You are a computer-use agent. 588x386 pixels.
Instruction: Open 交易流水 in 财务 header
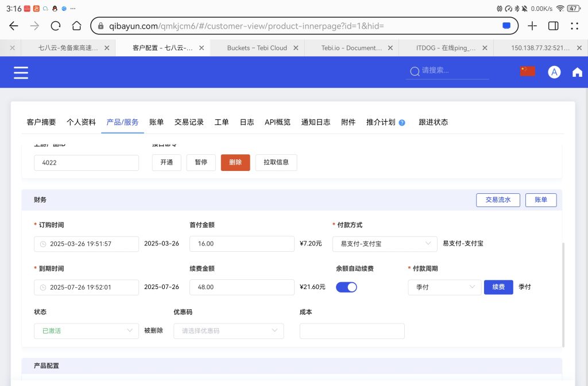[x=498, y=200]
